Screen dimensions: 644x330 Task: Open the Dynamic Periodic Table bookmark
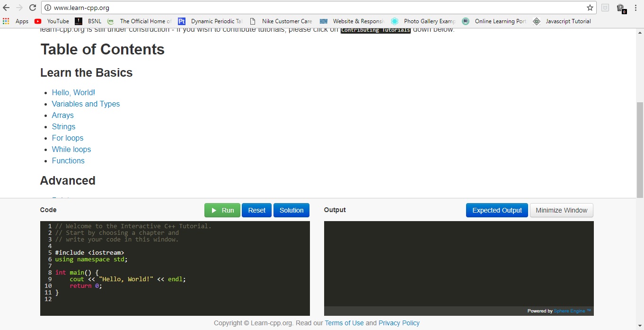(x=212, y=21)
